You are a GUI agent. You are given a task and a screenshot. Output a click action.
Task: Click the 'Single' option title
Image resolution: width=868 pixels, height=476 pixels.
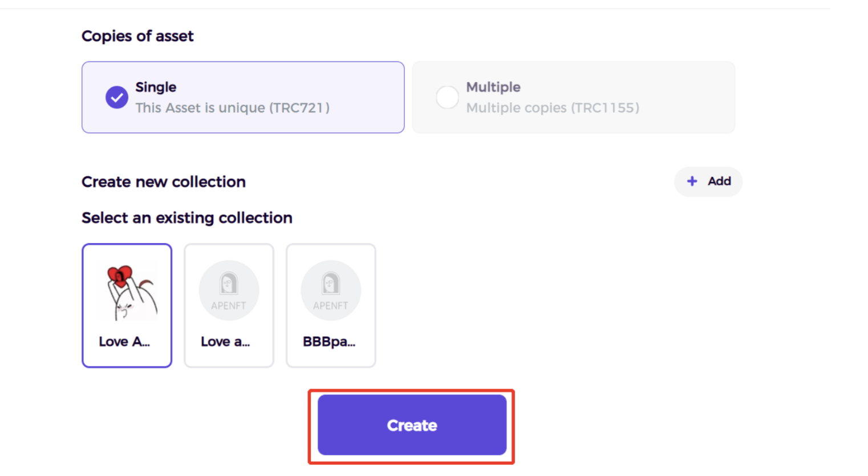(x=156, y=87)
